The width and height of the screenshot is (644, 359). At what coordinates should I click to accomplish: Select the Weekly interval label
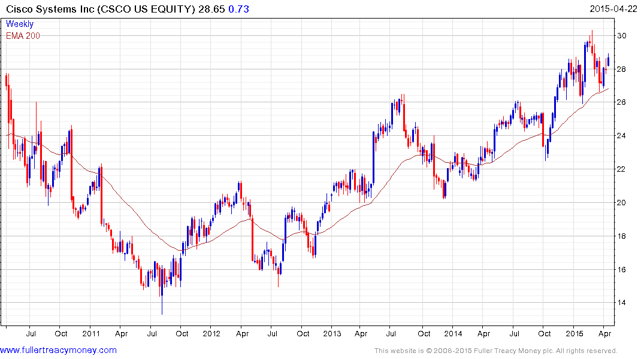click(x=20, y=24)
